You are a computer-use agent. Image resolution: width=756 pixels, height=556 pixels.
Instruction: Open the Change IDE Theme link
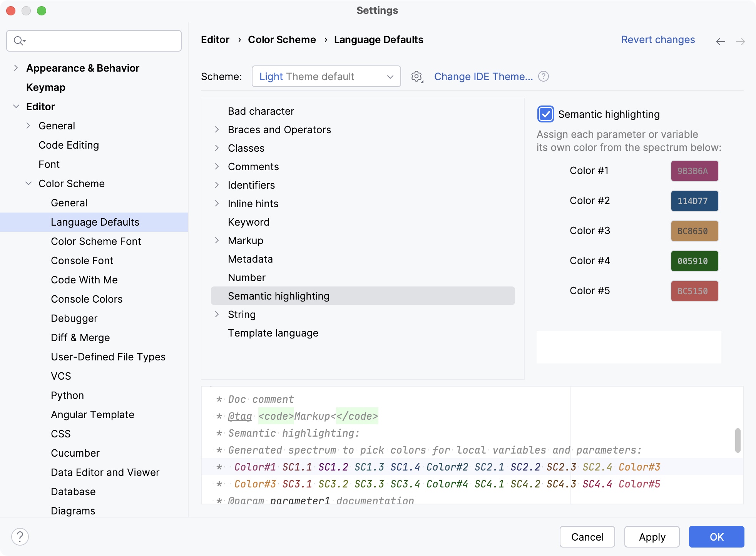[x=484, y=76]
